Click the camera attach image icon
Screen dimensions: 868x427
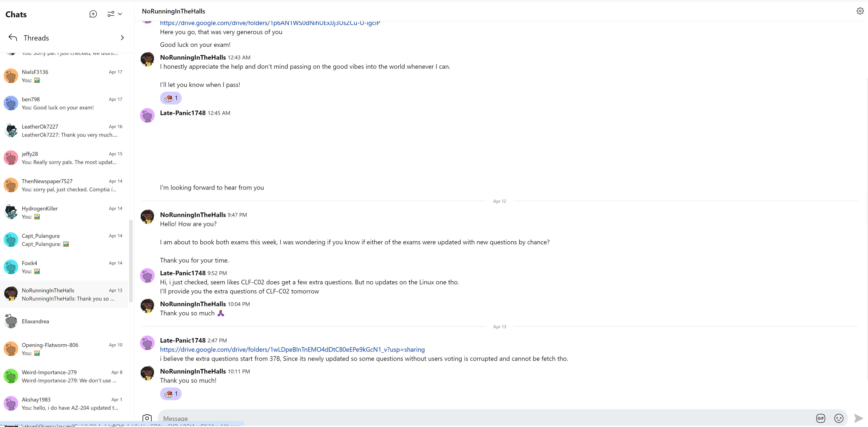point(147,418)
